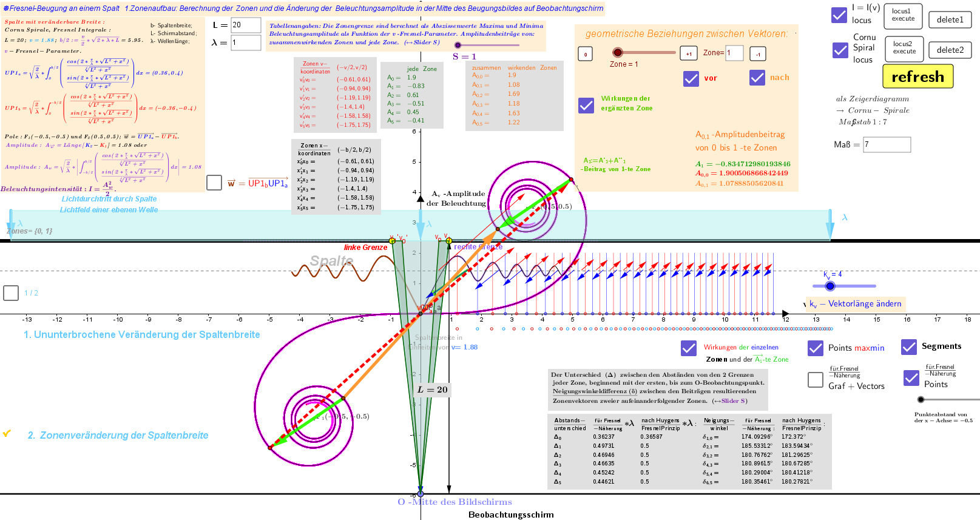The image size is (980, 520).
Task: Focus the 'Zone=' input box
Action: click(734, 53)
